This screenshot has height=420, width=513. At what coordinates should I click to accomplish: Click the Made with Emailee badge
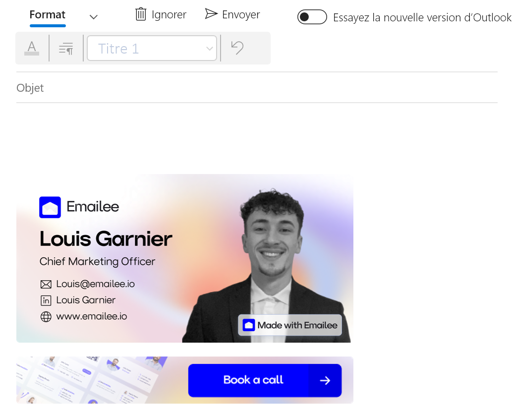(x=290, y=325)
